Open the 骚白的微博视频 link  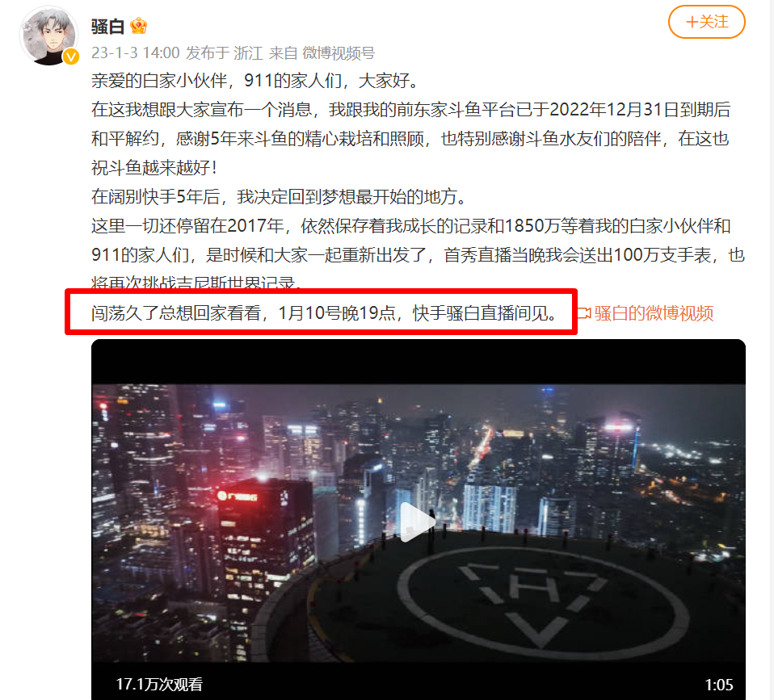(x=654, y=313)
